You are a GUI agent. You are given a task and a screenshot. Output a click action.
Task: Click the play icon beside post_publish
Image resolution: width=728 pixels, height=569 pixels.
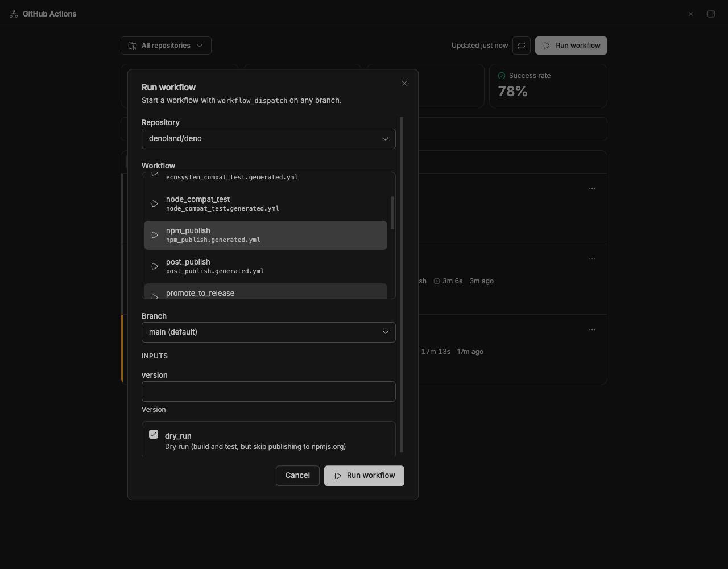pos(154,266)
